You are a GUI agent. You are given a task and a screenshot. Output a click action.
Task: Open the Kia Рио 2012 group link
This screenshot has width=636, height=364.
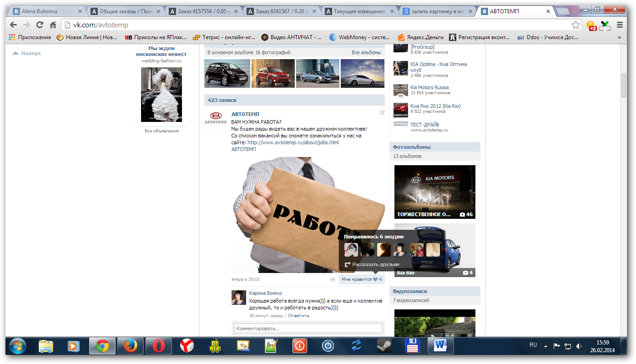tap(435, 106)
